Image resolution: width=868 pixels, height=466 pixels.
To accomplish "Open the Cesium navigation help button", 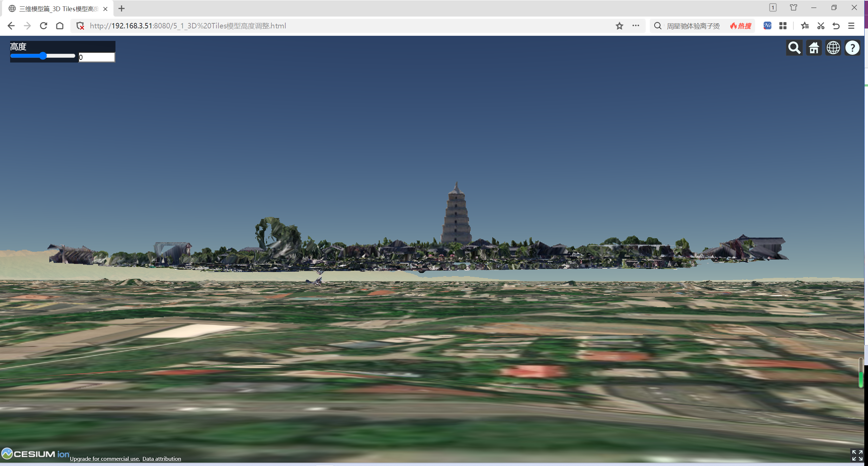I will click(852, 48).
